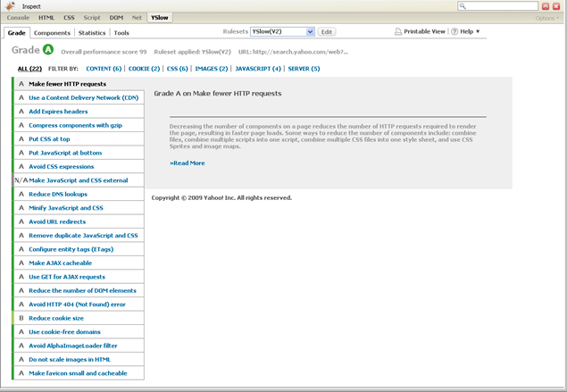Select Put JavaScript at bottom rule
This screenshot has height=392, width=567.
79,153
